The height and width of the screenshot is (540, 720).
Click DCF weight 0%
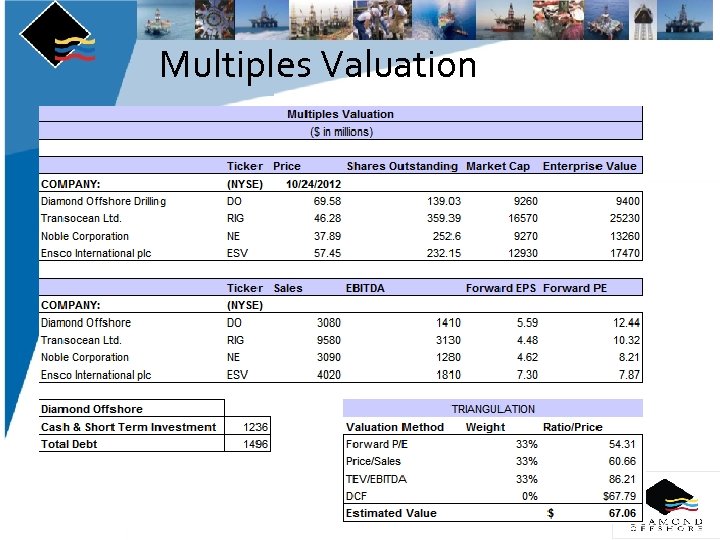click(529, 496)
